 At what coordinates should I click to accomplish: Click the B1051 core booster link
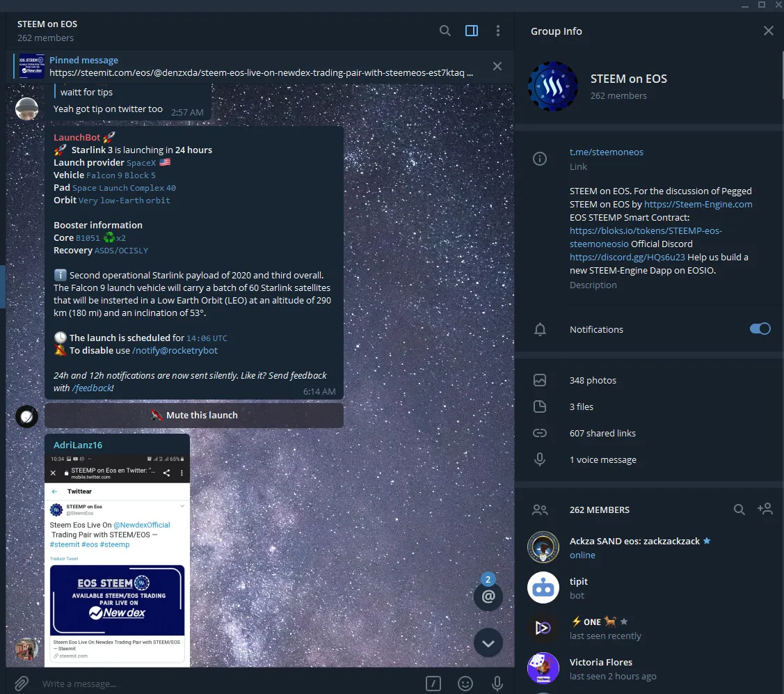click(88, 237)
